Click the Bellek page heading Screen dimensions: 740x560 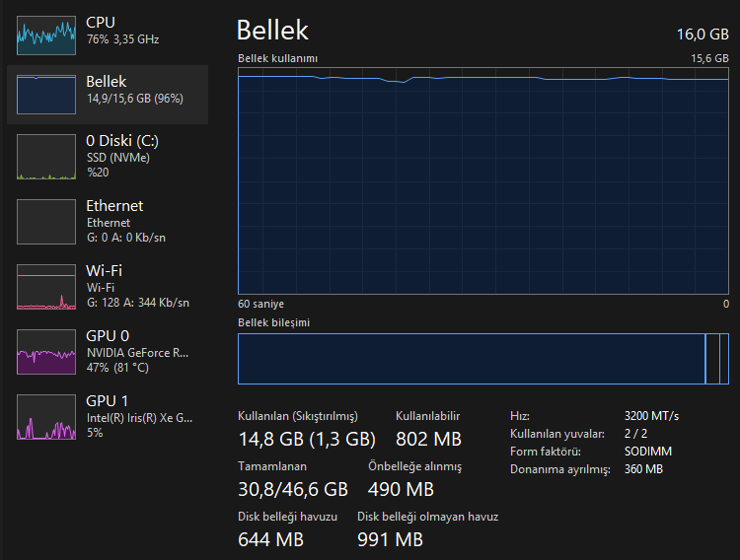click(x=273, y=31)
